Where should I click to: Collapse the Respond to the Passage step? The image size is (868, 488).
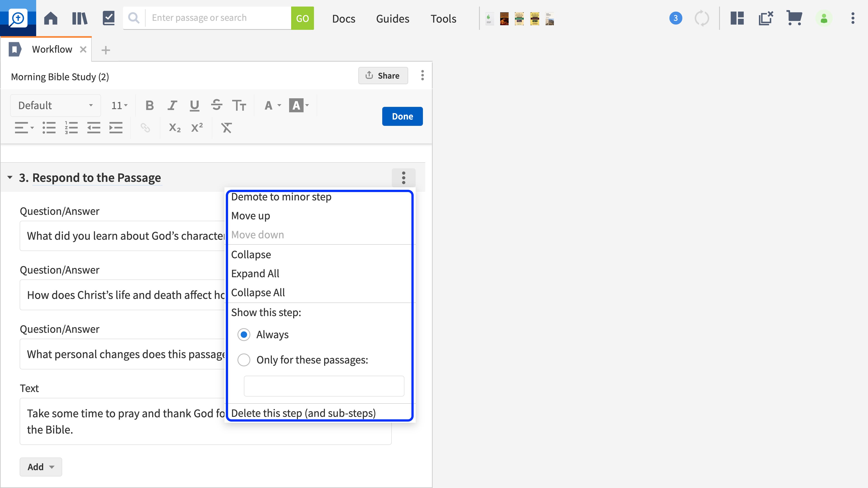[9, 178]
